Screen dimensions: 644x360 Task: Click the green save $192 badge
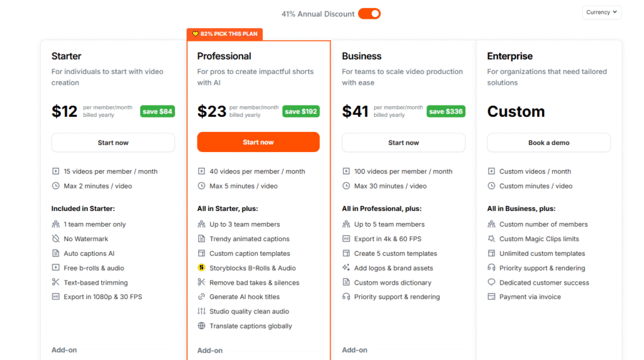301,111
